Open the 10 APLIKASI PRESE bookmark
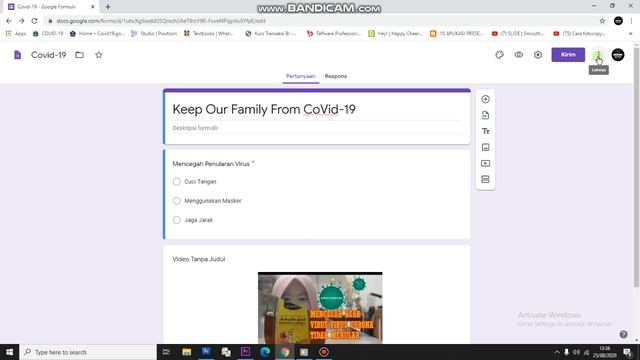The height and width of the screenshot is (360, 640). 456,33
